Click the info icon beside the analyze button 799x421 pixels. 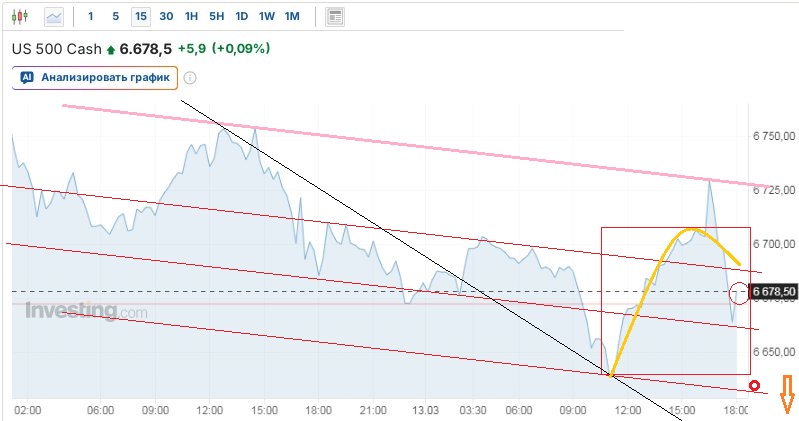point(190,77)
